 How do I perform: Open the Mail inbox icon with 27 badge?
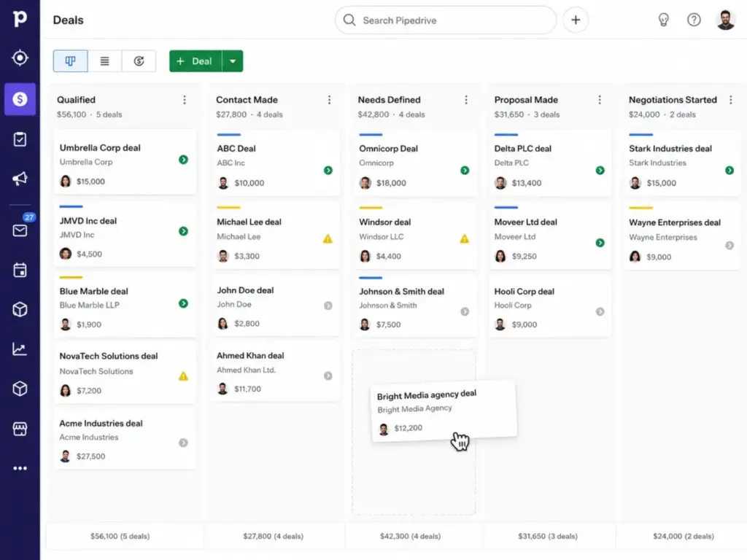(x=20, y=230)
